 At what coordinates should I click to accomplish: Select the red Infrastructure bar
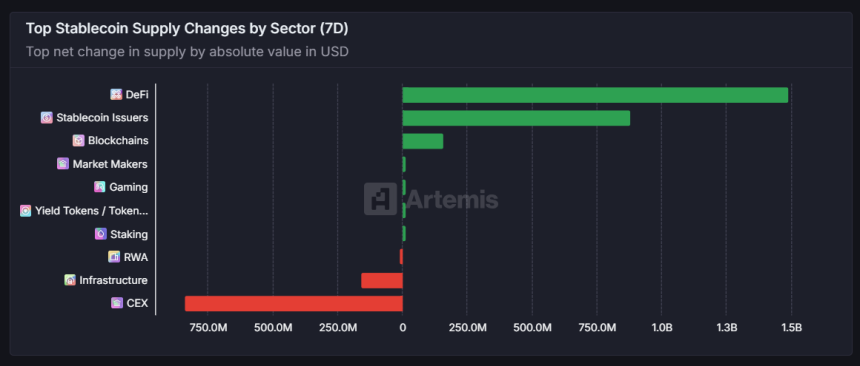click(x=382, y=280)
